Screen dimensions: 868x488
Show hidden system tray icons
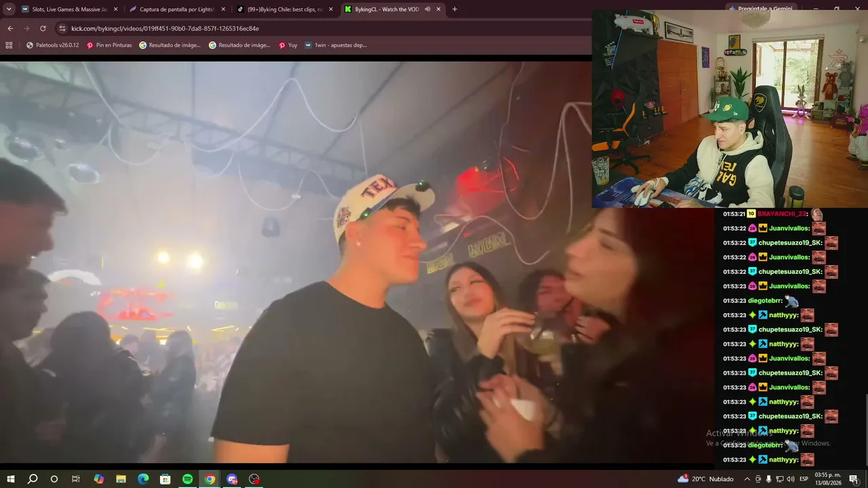747,479
